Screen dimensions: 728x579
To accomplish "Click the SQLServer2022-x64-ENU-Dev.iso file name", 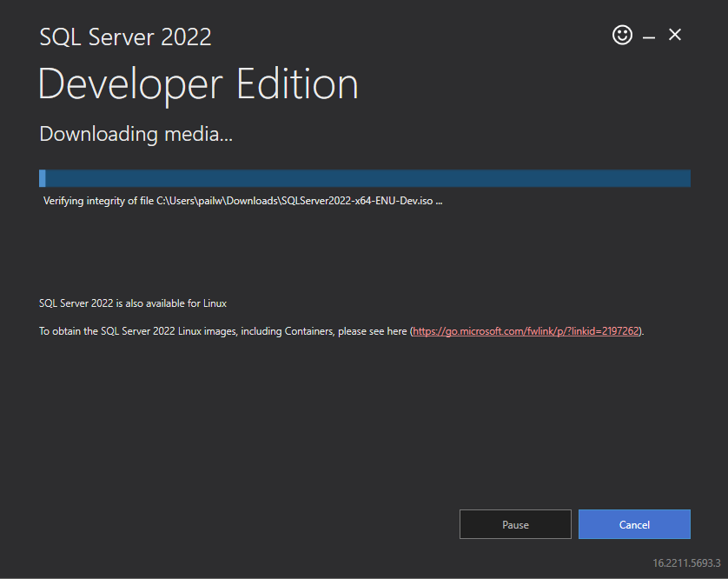I will [x=357, y=201].
